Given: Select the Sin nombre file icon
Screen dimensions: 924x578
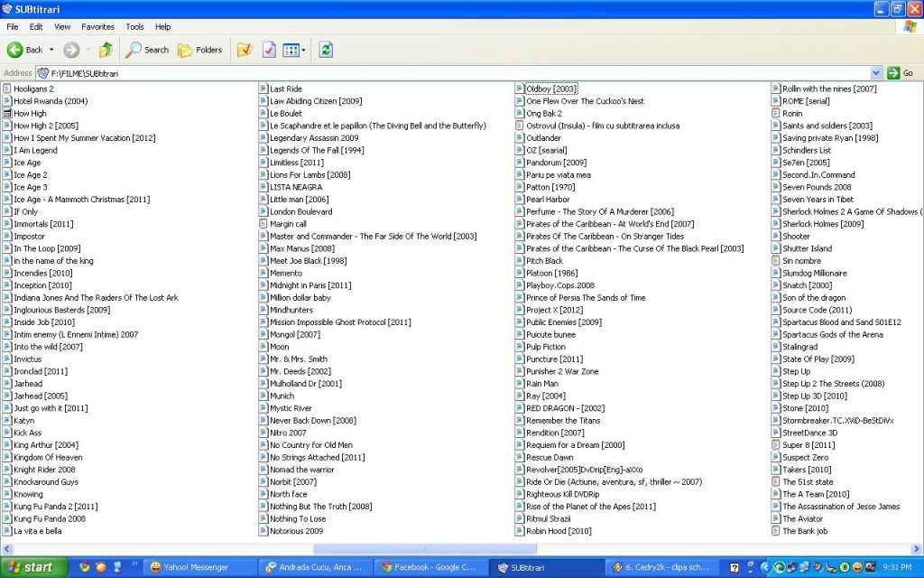Looking at the screenshot, I should tap(775, 261).
